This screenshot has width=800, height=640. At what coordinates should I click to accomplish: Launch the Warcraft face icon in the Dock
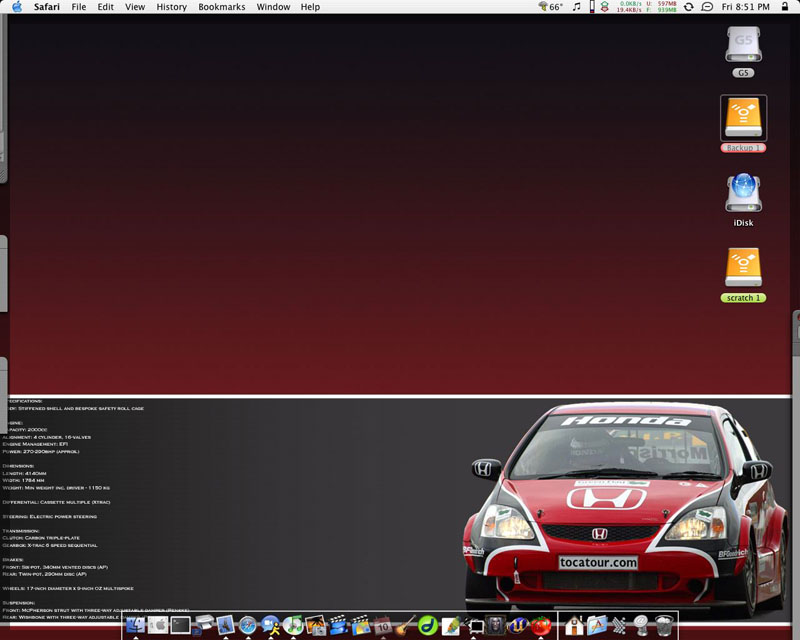(495, 625)
